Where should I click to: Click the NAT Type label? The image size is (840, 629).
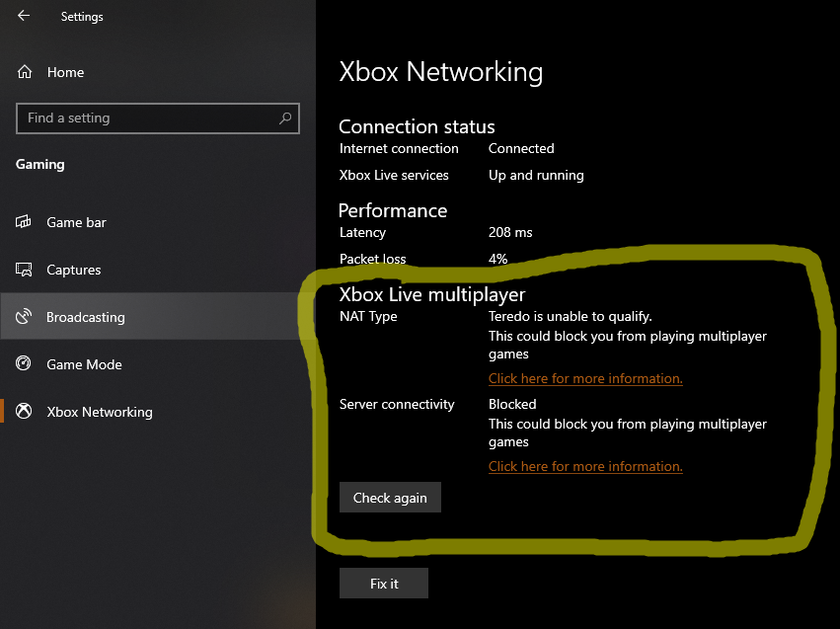(x=368, y=317)
